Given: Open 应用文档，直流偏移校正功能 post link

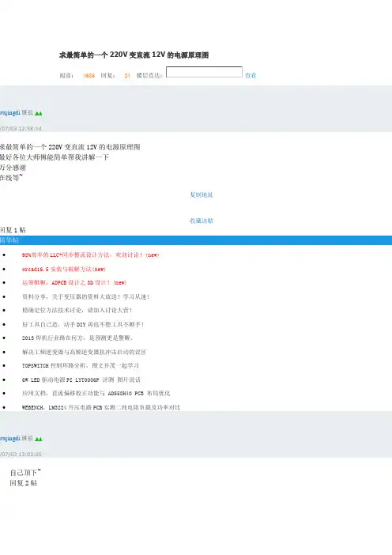Looking at the screenshot, I should tap(96, 393).
